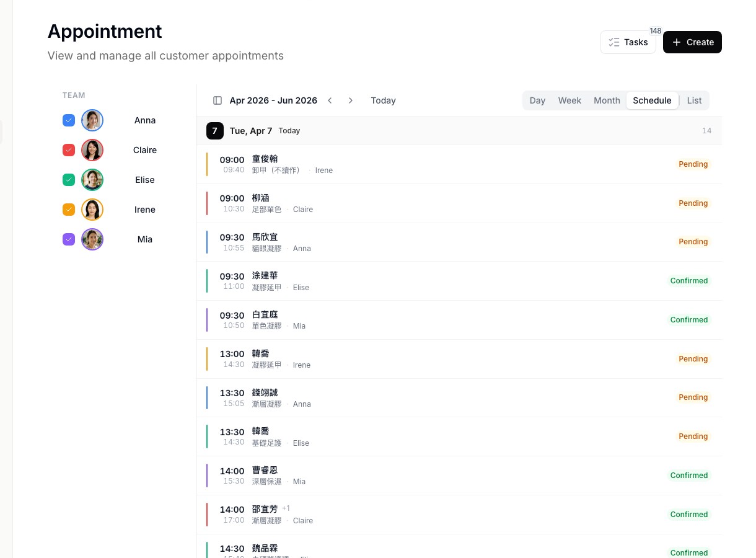
Task: Open Claire's avatar in the team list
Action: (x=92, y=150)
